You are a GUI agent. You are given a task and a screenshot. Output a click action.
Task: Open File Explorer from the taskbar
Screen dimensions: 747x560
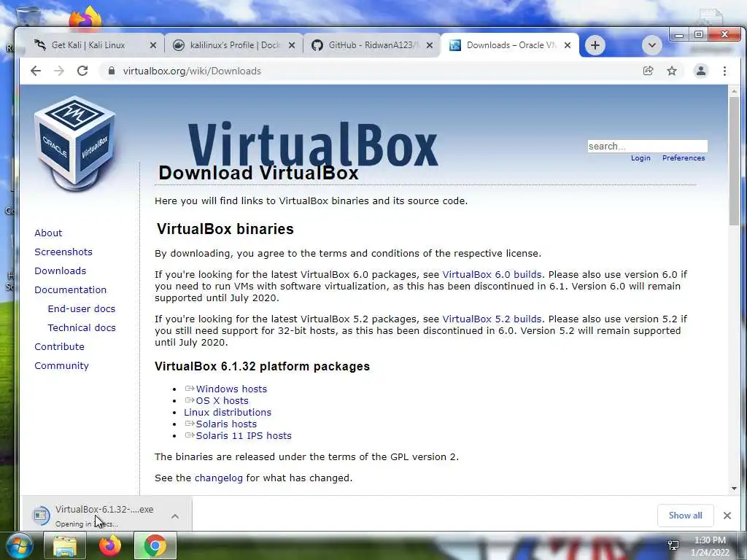[64, 546]
